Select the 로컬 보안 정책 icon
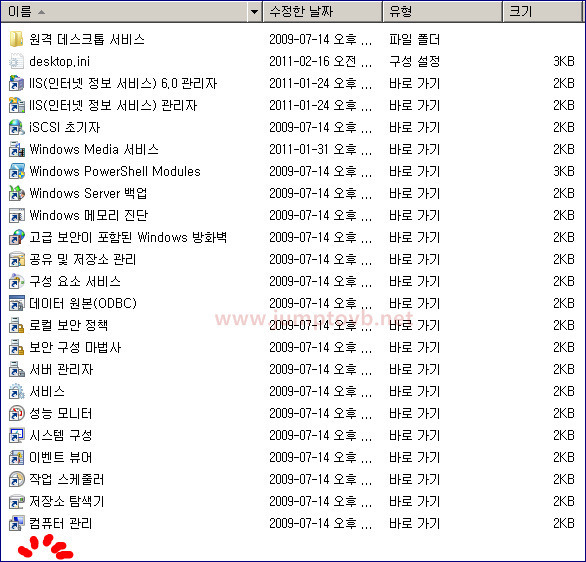 click(16, 325)
